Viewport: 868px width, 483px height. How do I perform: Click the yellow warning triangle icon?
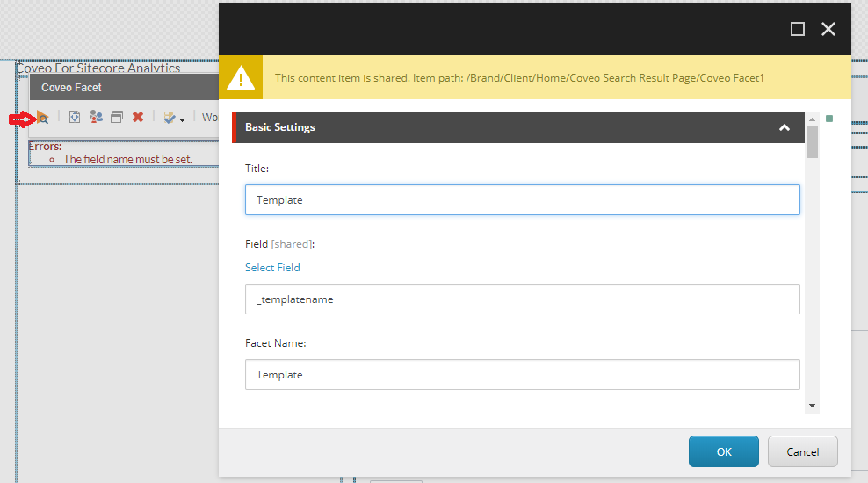point(241,77)
